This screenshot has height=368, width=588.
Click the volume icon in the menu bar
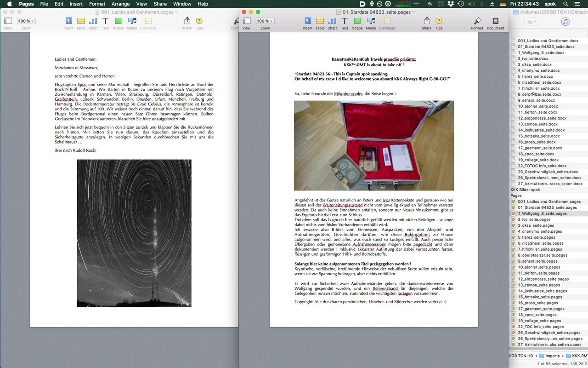point(472,4)
